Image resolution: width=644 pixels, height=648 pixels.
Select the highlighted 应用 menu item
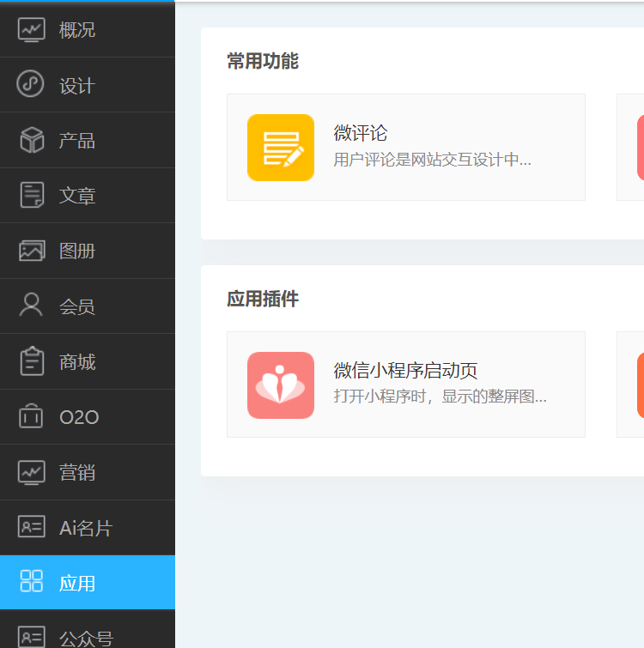pos(88,582)
